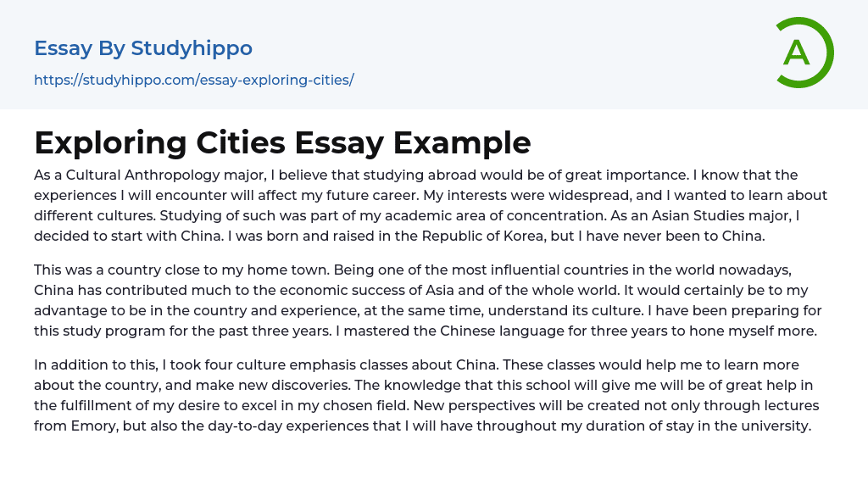The height and width of the screenshot is (484, 868).
Task: Open the studyhippo.com essay-exploring-cities link
Action: pos(193,80)
